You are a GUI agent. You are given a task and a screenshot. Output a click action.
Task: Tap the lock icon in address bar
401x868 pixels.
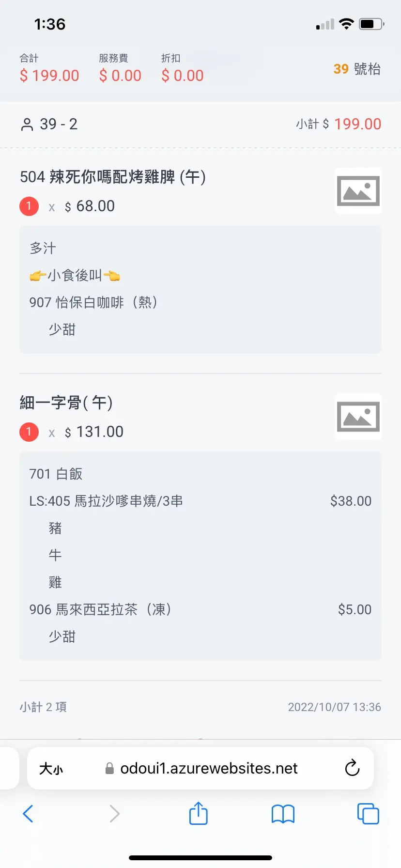pos(110,768)
